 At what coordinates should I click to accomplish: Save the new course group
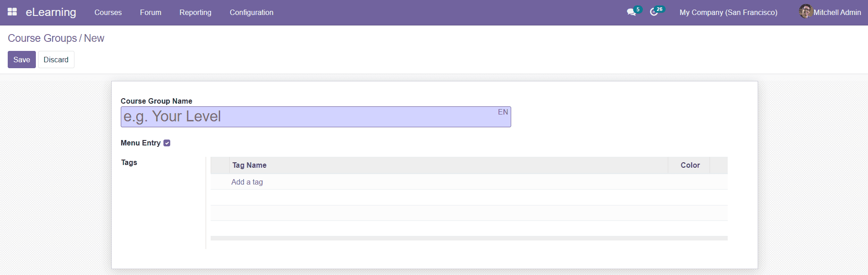click(21, 59)
